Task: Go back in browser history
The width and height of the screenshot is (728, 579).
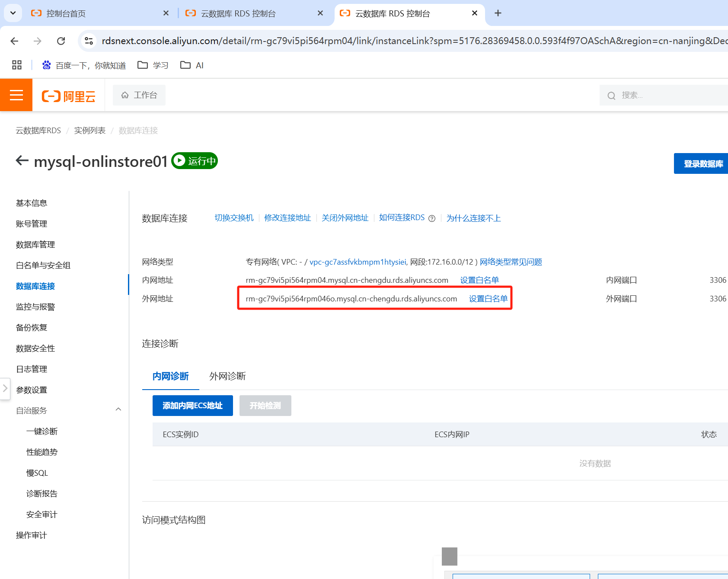Action: coord(14,41)
